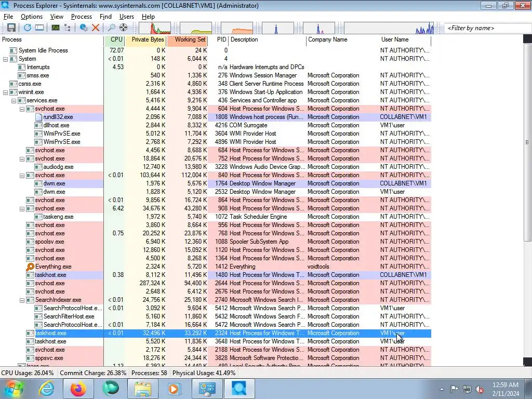Sort by User Name column header
The width and height of the screenshot is (532, 399).
tap(405, 39)
